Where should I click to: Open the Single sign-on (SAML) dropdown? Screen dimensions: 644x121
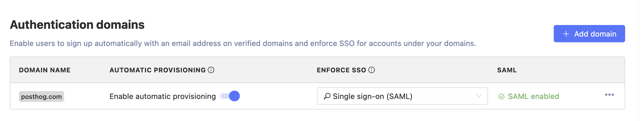click(402, 96)
